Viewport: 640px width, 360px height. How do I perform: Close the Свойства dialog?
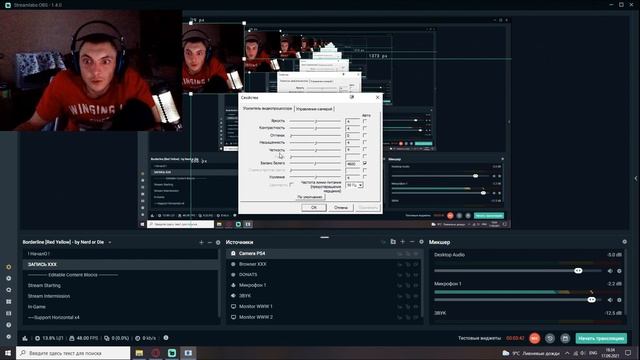click(x=377, y=98)
